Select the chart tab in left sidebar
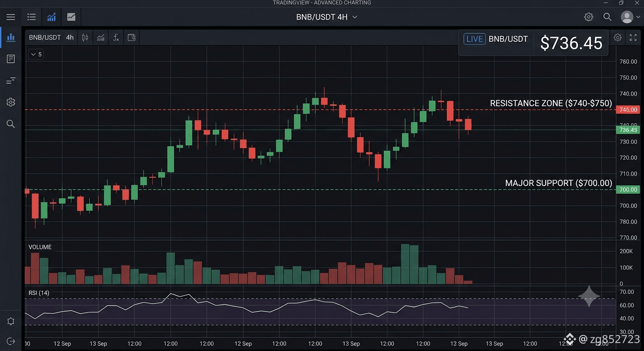The height and width of the screenshot is (351, 644). 11,37
